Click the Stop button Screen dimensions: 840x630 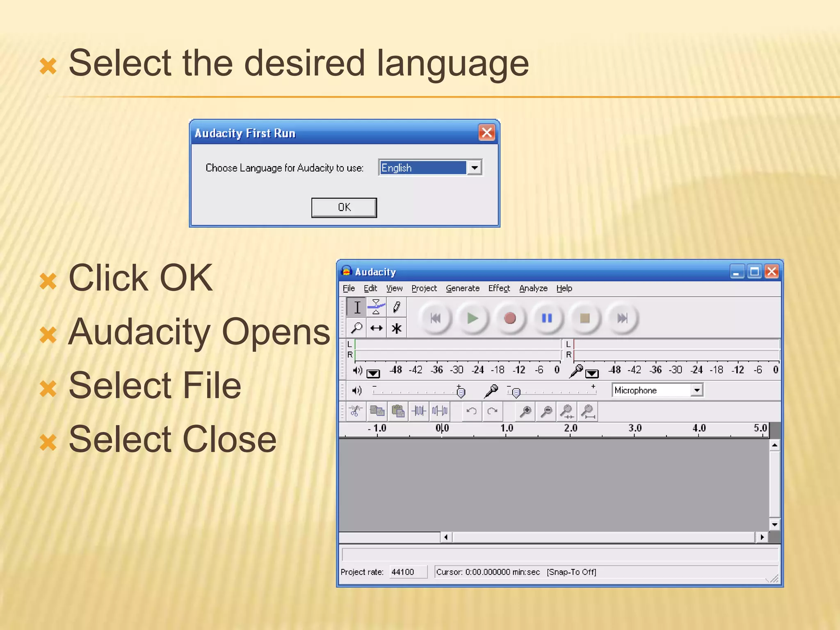(584, 318)
